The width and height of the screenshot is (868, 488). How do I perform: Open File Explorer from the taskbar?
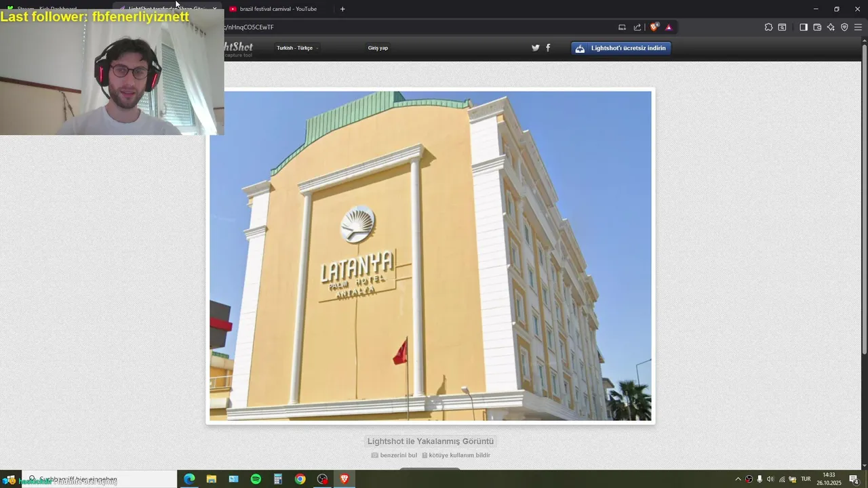(x=212, y=479)
